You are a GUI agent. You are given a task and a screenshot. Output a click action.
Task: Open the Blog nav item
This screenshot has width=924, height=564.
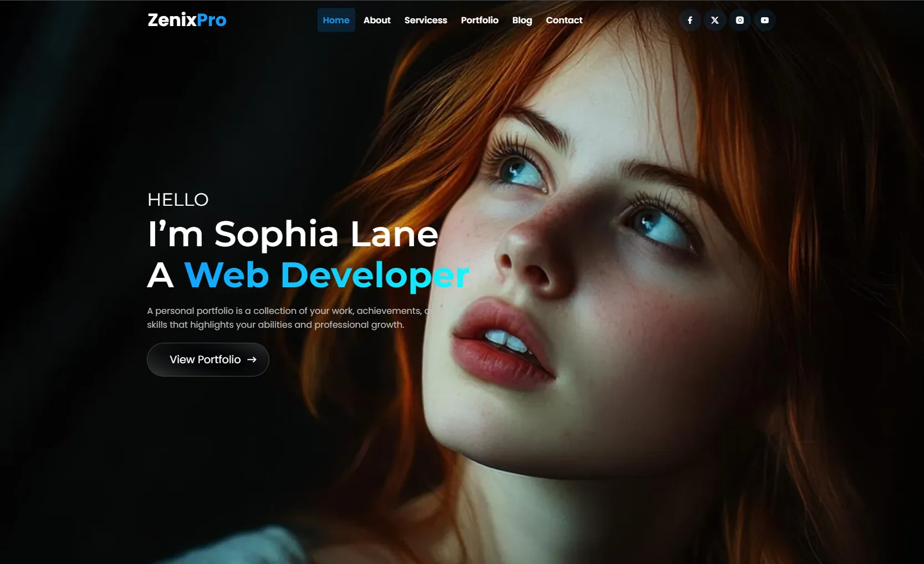522,21
